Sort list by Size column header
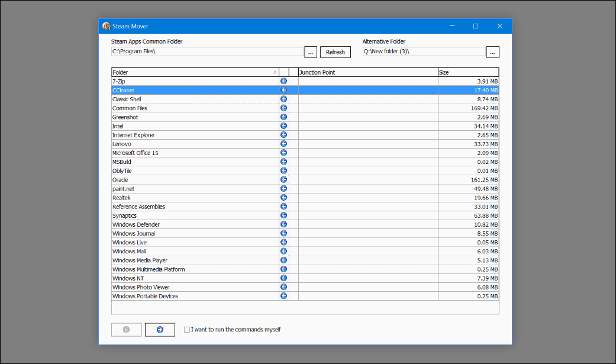 click(468, 72)
